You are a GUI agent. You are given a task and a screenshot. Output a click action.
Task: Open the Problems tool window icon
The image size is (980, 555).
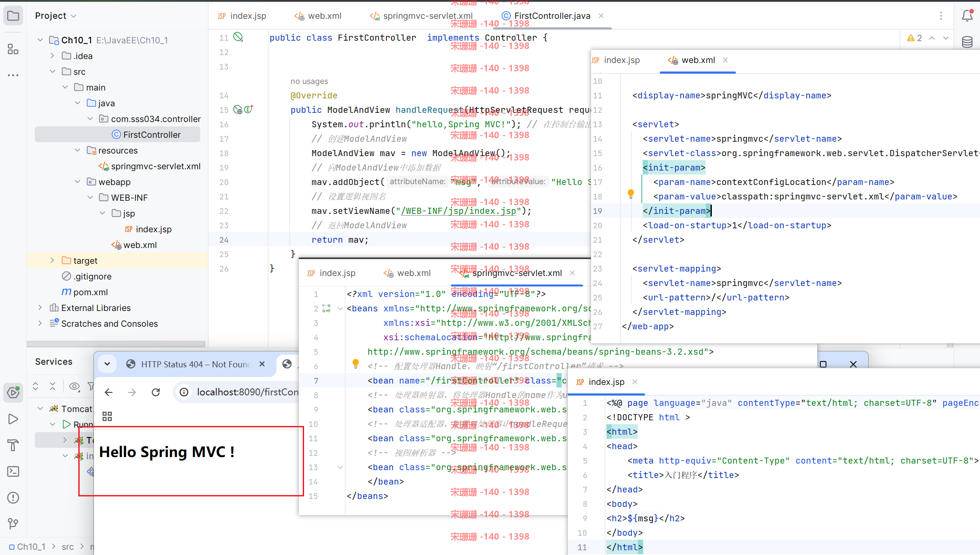(13, 498)
